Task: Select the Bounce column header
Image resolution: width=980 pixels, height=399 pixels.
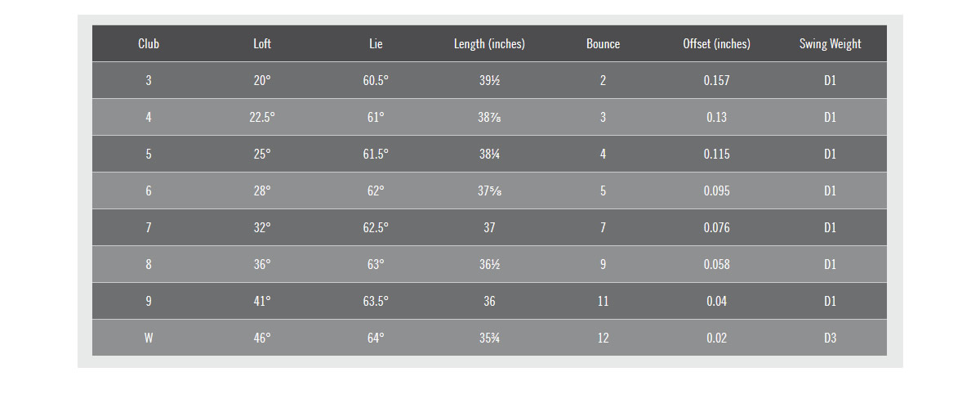Action: 603,44
